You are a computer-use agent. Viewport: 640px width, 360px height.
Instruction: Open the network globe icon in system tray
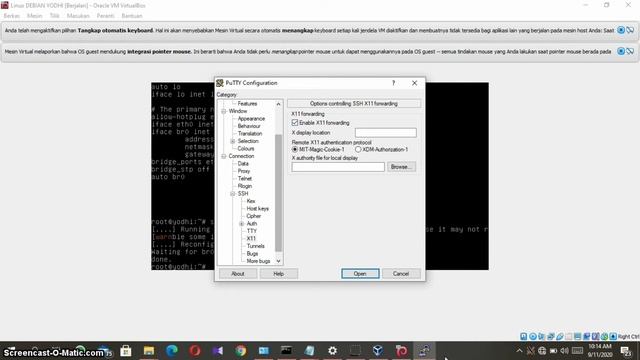click(542, 351)
